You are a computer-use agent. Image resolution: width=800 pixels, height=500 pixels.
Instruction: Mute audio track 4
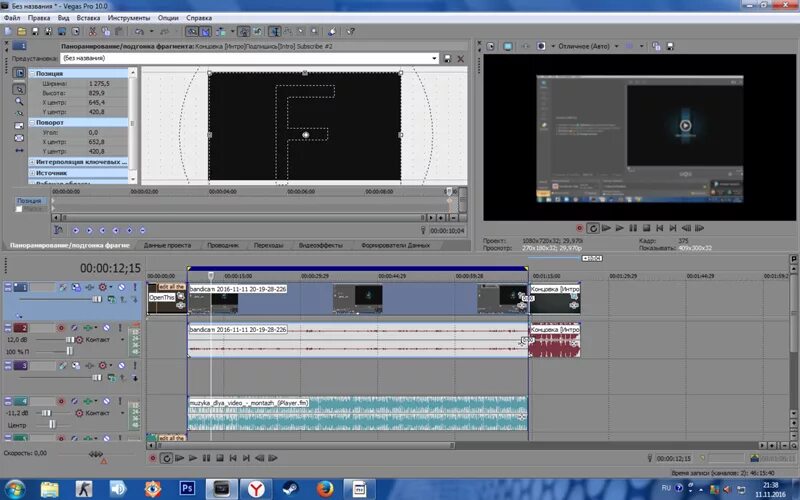106,401
